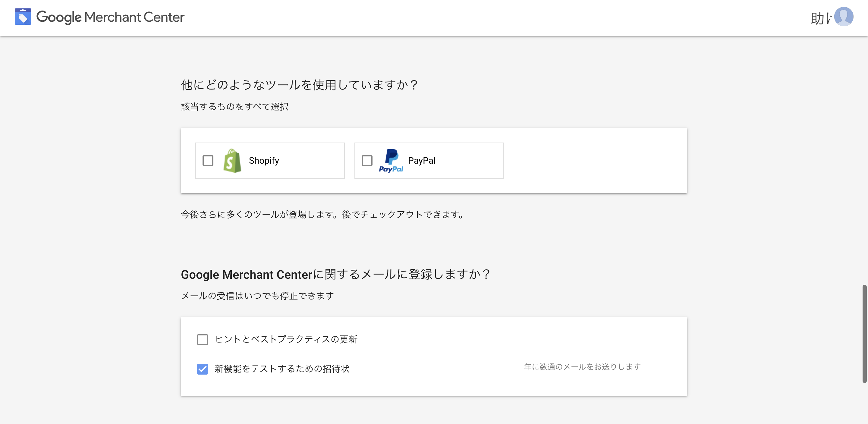This screenshot has height=424, width=868.
Task: Click the Shopify shopping bag logo
Action: pyautogui.click(x=232, y=161)
